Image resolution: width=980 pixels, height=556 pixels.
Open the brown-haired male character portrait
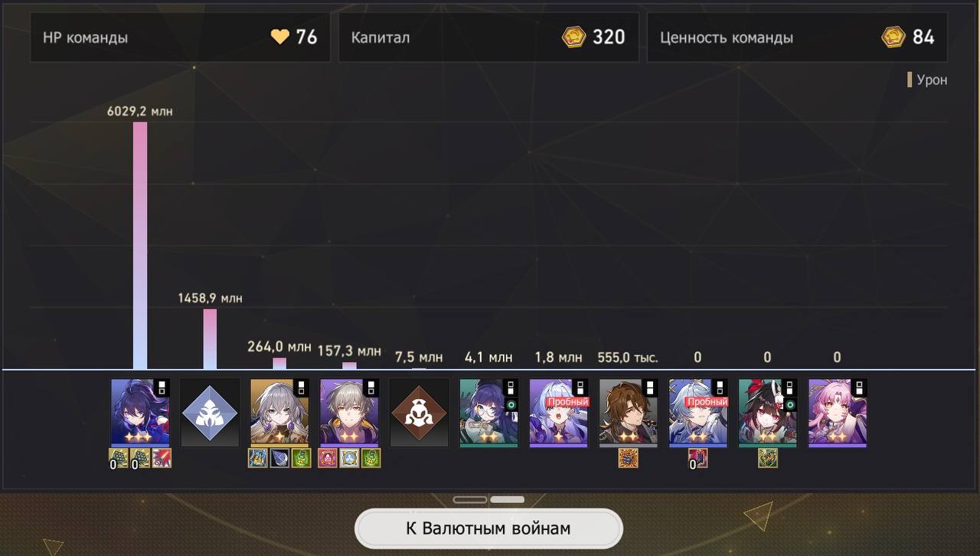pyautogui.click(x=629, y=413)
